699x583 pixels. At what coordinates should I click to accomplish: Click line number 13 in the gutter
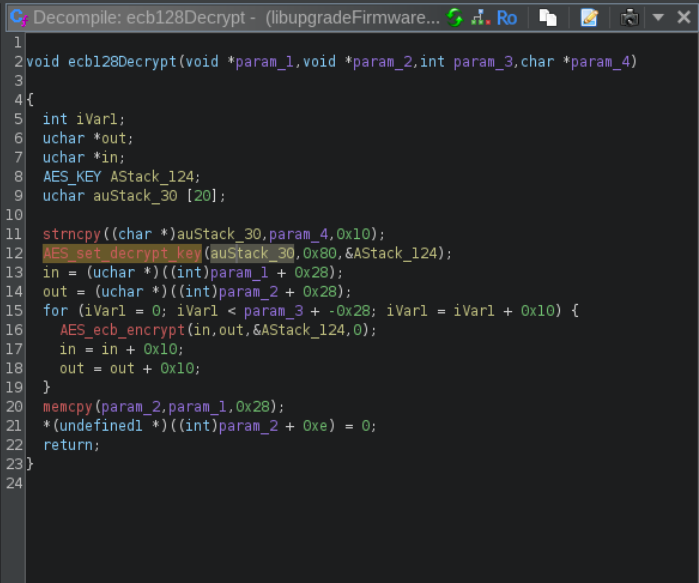[x=14, y=272]
